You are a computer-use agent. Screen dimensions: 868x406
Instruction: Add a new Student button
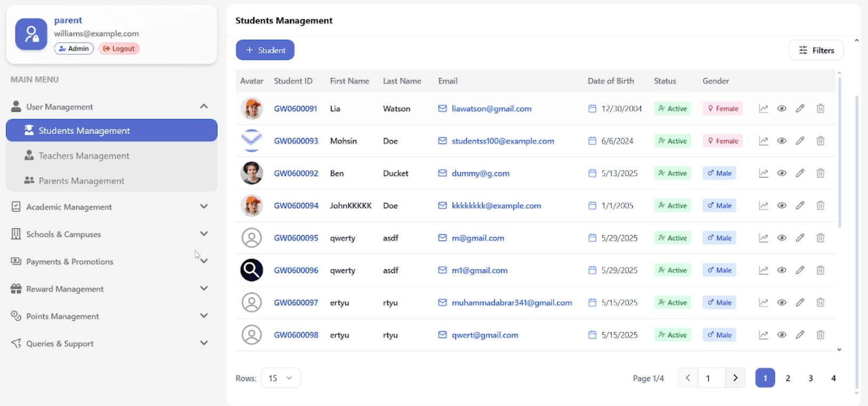click(265, 50)
